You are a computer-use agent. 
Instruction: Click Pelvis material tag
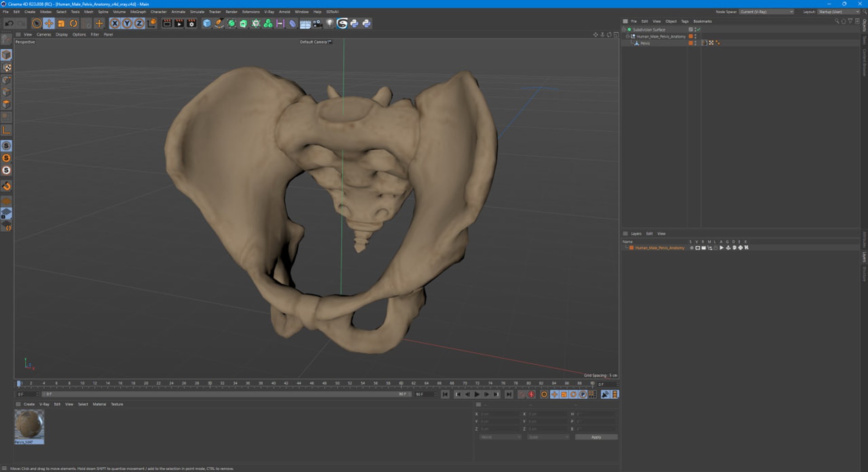point(705,43)
